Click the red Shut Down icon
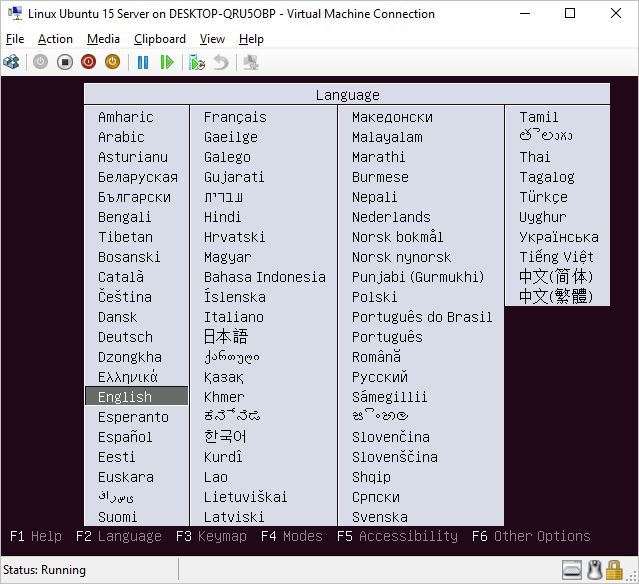Viewport: 639px width, 584px height. point(88,62)
